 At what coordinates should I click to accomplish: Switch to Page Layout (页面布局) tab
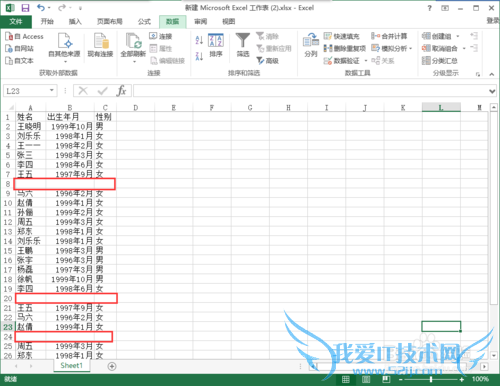[x=110, y=22]
